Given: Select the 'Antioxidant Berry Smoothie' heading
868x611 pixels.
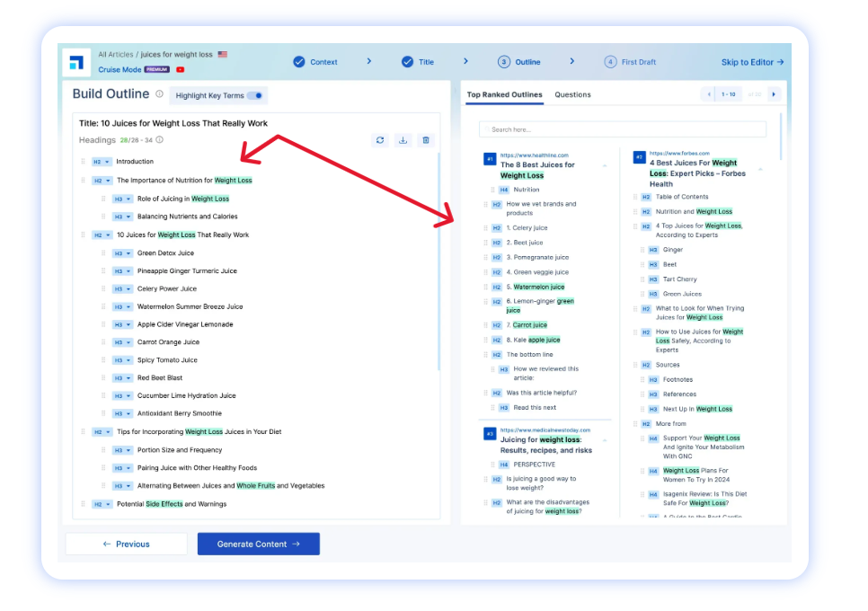Looking at the screenshot, I should [180, 413].
